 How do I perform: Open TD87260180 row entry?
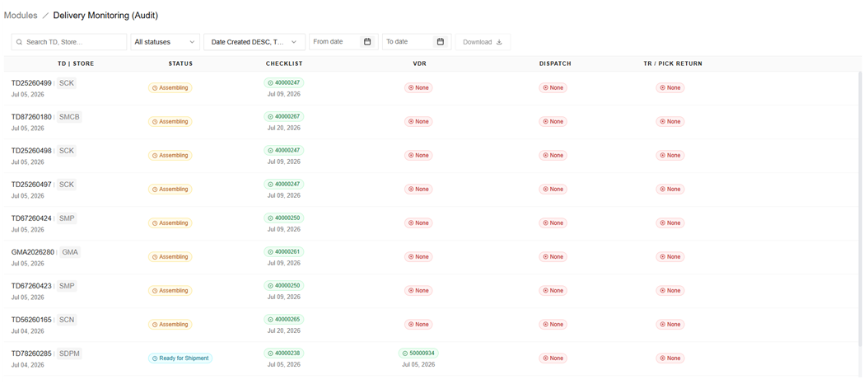pyautogui.click(x=31, y=117)
